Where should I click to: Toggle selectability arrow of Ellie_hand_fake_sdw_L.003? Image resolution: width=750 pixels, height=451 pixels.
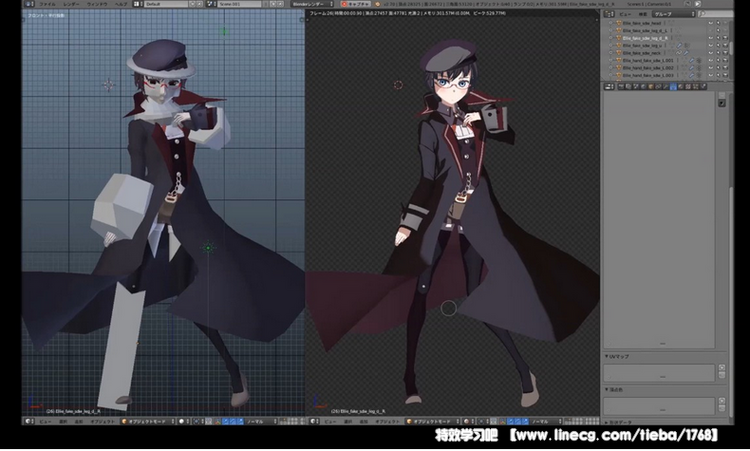(718, 75)
